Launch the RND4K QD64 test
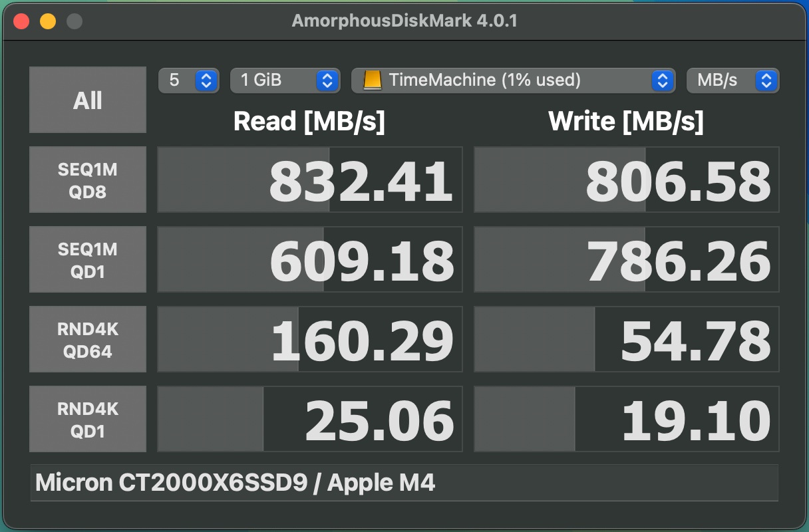 [x=88, y=340]
